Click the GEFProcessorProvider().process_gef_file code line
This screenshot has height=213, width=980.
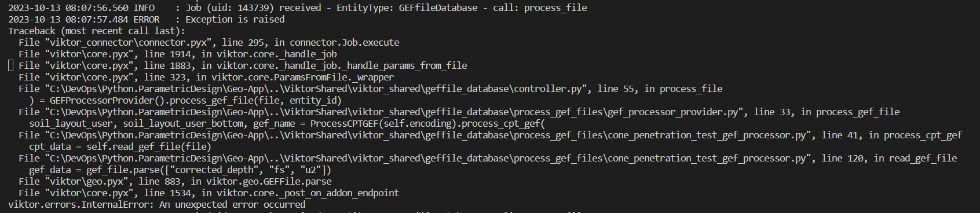point(185,100)
